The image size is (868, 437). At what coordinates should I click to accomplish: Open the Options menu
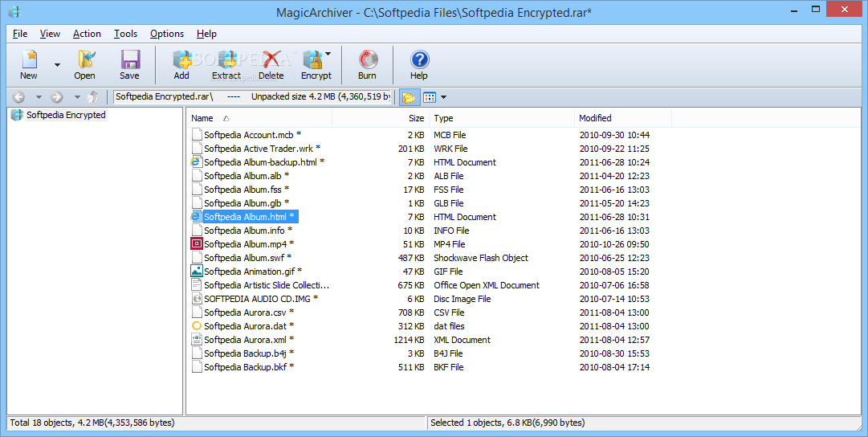[167, 34]
